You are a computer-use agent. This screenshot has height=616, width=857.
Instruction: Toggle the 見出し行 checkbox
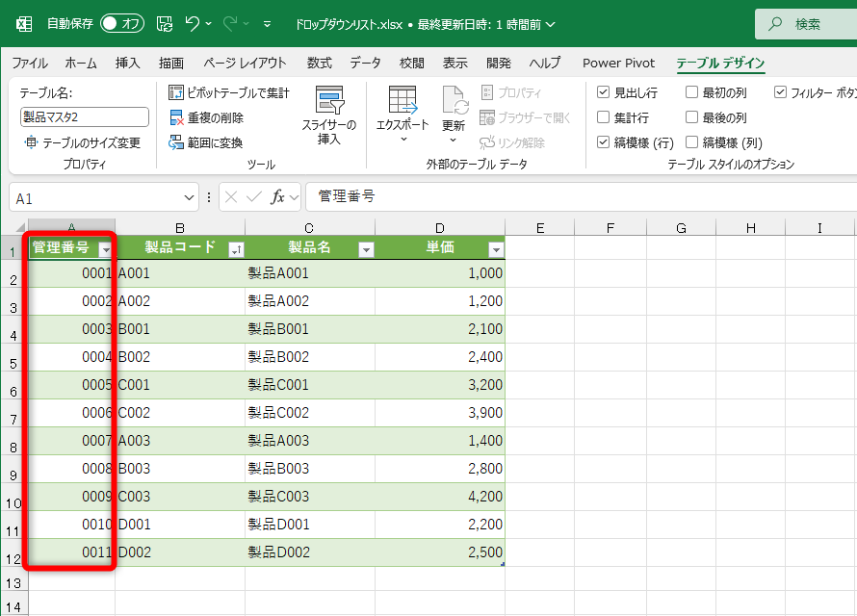[x=603, y=92]
